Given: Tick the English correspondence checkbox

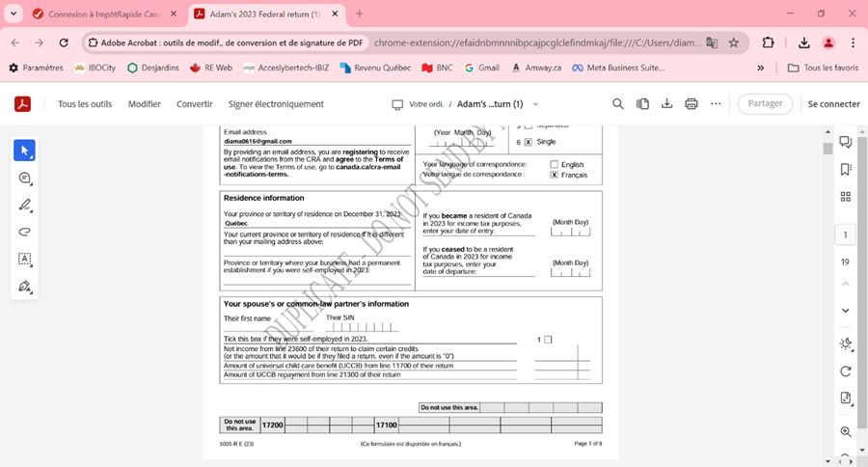Looking at the screenshot, I should click(555, 165).
